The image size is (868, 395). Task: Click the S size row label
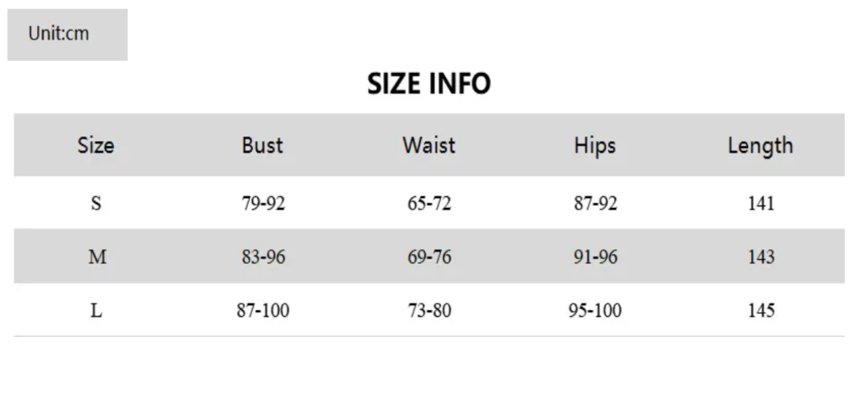pyautogui.click(x=97, y=203)
